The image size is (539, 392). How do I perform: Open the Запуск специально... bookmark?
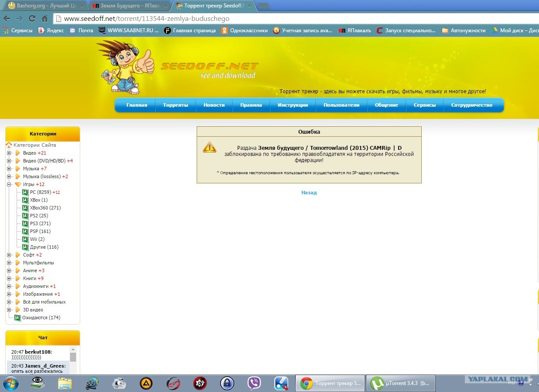tap(406, 30)
